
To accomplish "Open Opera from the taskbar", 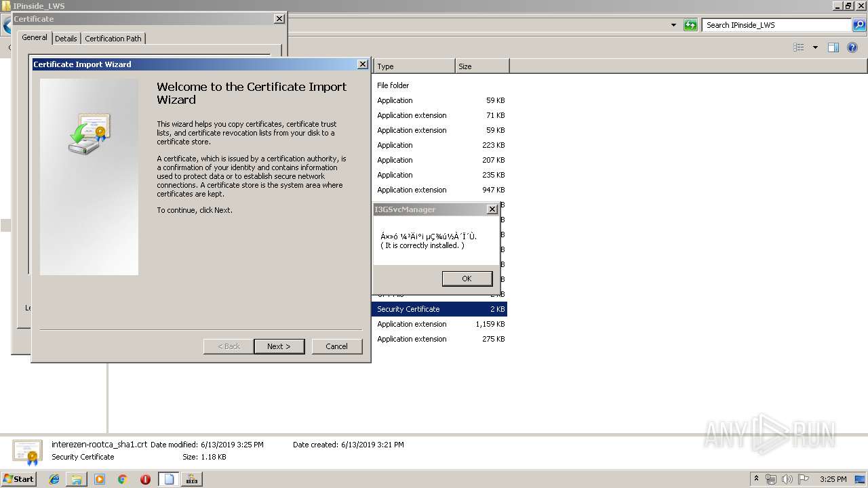I will (145, 479).
